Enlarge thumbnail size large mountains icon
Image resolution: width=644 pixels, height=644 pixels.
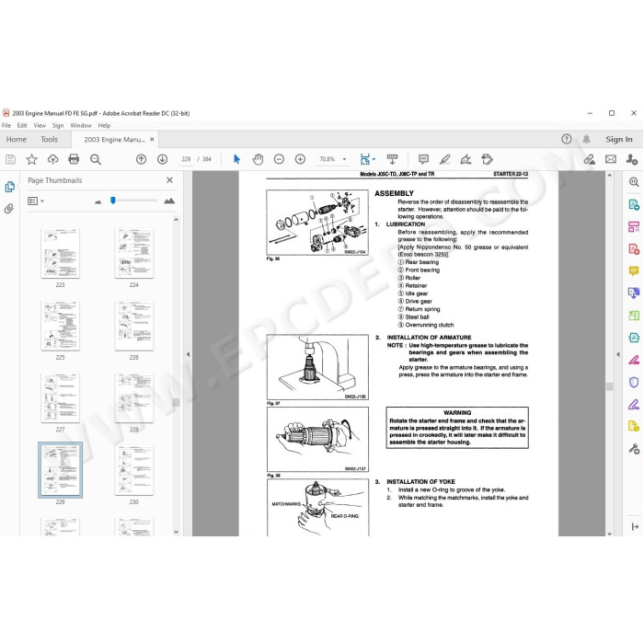(169, 201)
